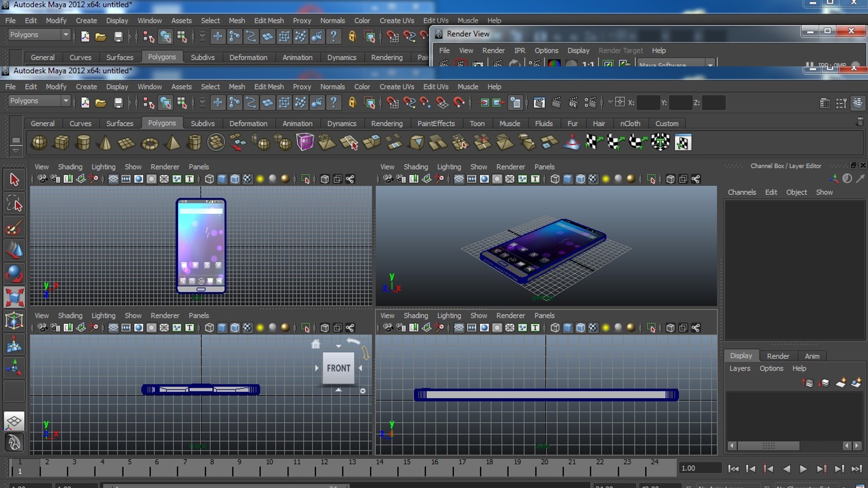Open scene with the folder icon
The height and width of the screenshot is (488, 868).
click(x=101, y=103)
